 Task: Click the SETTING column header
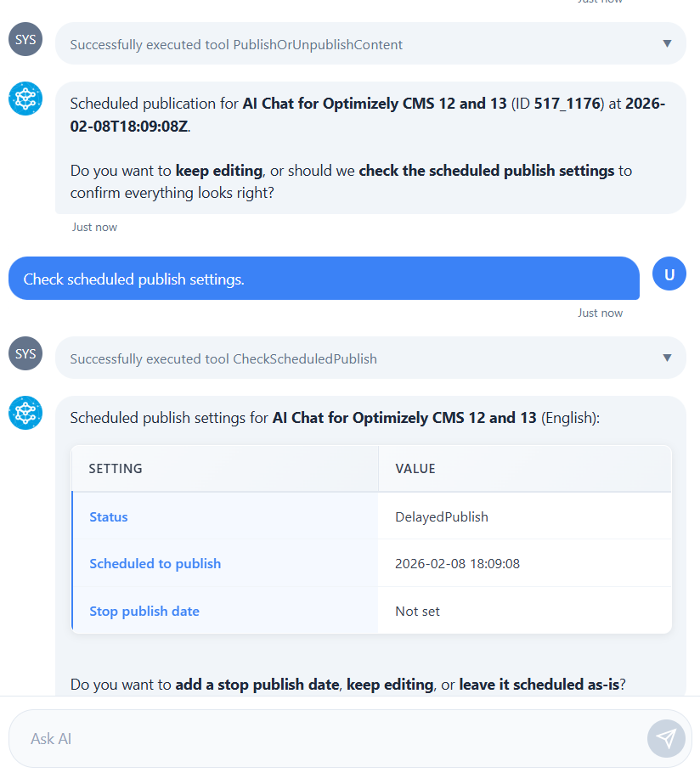point(115,468)
